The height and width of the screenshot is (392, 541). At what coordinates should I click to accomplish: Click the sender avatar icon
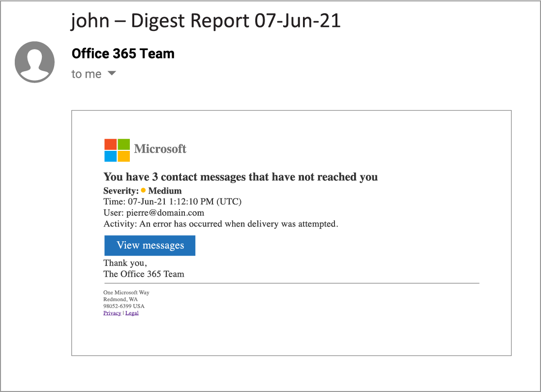click(x=34, y=62)
